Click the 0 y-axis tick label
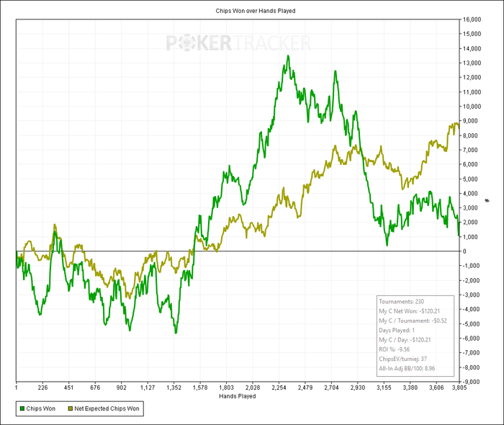This screenshot has height=425, width=504. point(464,251)
